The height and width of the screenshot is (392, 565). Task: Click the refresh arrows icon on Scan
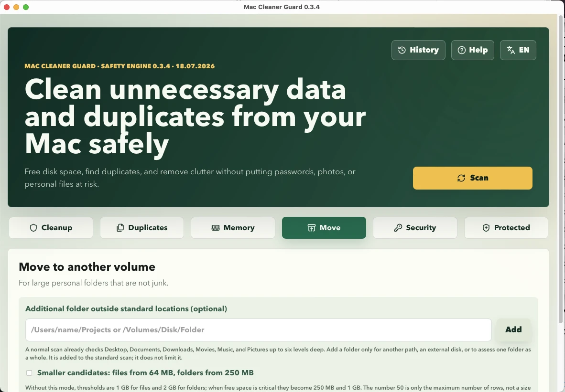[x=461, y=178]
